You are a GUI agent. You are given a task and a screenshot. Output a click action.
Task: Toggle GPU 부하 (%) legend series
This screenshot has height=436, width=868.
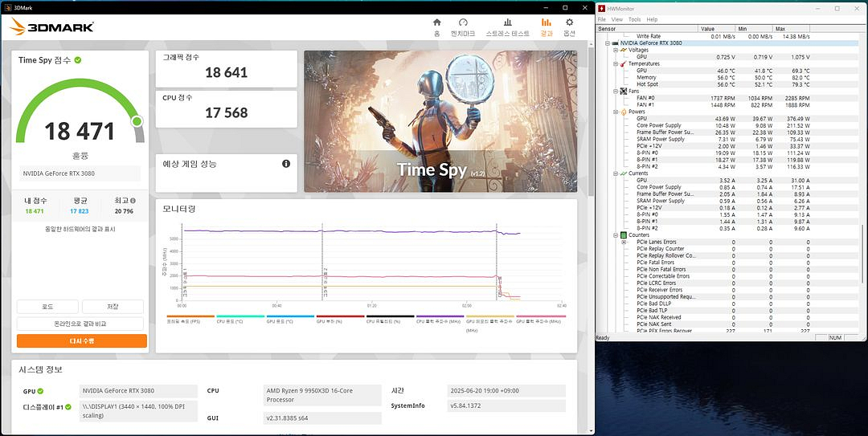pos(340,320)
